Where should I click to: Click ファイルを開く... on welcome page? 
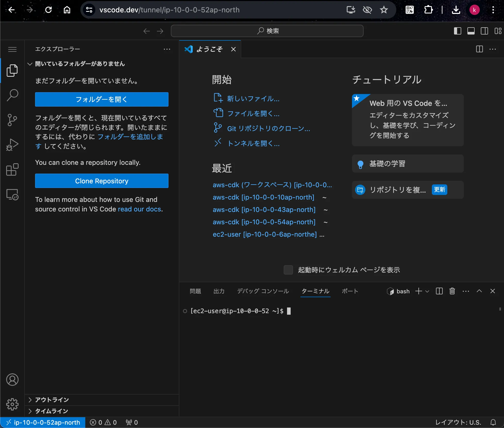tap(247, 114)
